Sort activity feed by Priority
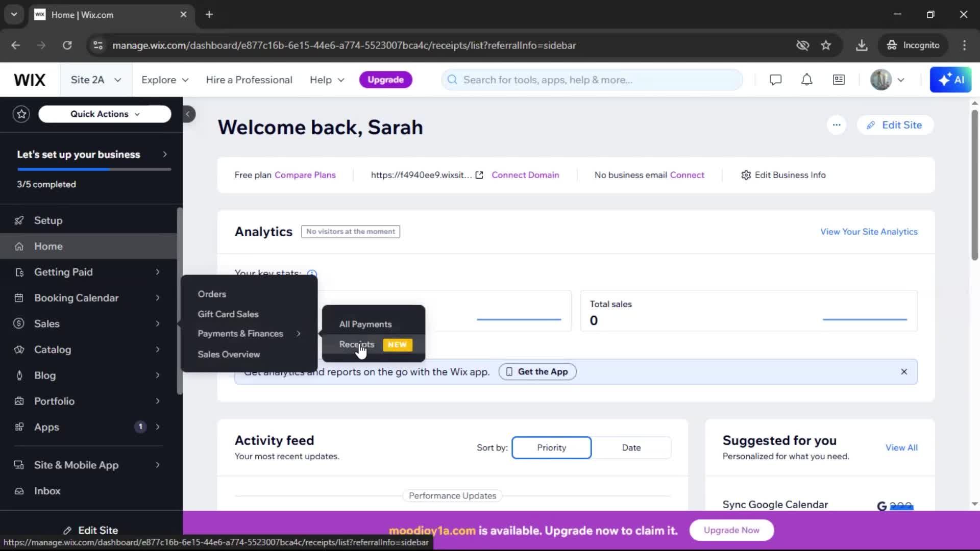Screen dimensions: 980x551 [551, 447]
